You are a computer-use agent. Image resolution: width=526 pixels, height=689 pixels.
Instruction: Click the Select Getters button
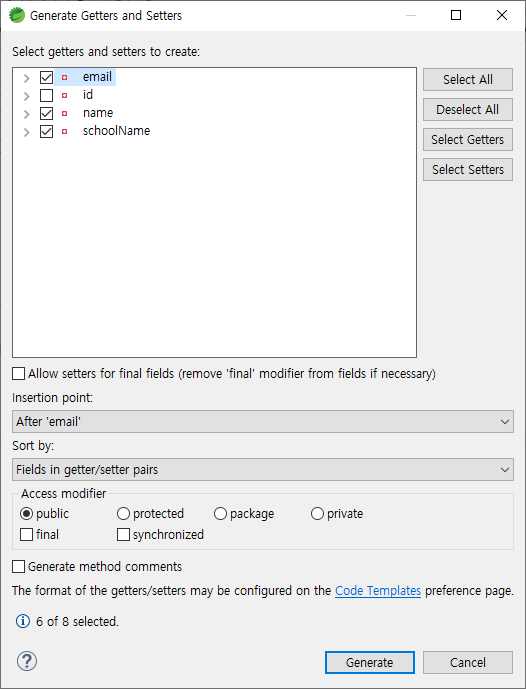pyautogui.click(x=468, y=139)
